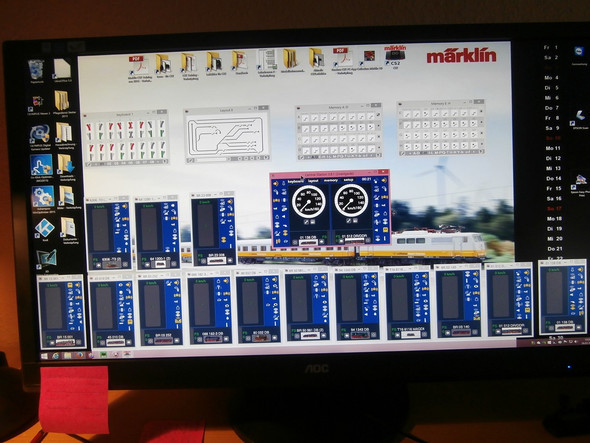This screenshot has height=443, width=590.
Task: Switch to the layout tab in Central Station
Action: pos(313,181)
